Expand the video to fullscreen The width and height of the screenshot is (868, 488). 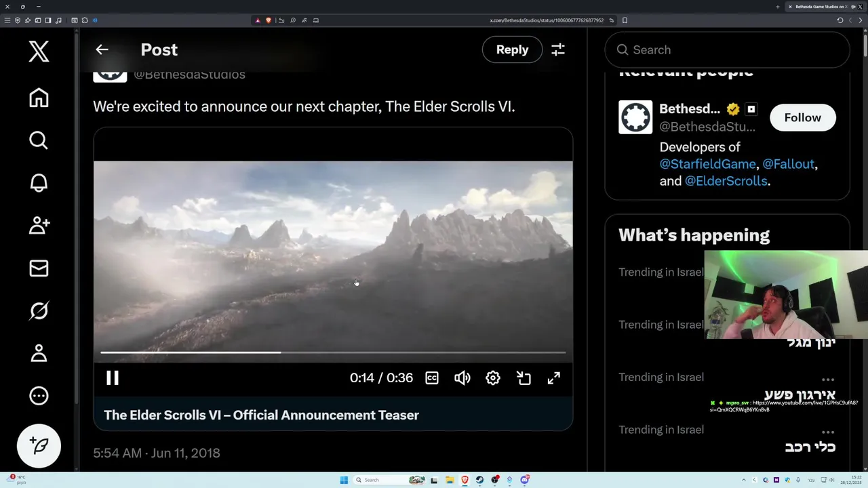click(554, 378)
